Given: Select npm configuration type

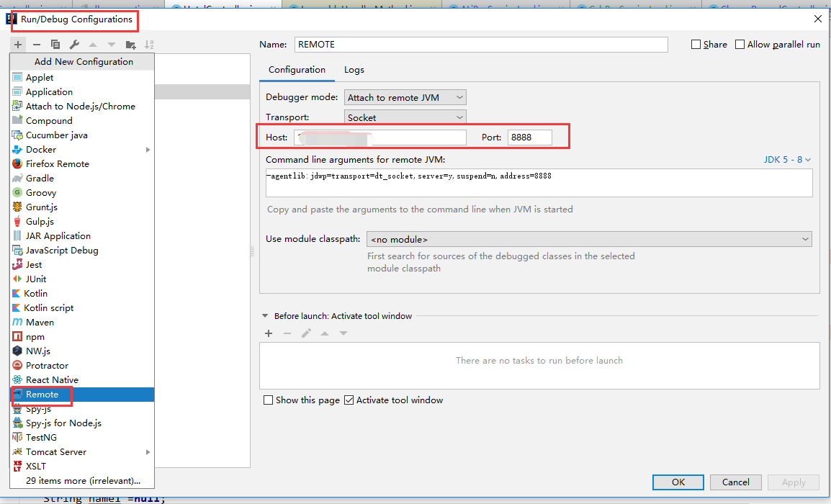Looking at the screenshot, I should point(82,336).
